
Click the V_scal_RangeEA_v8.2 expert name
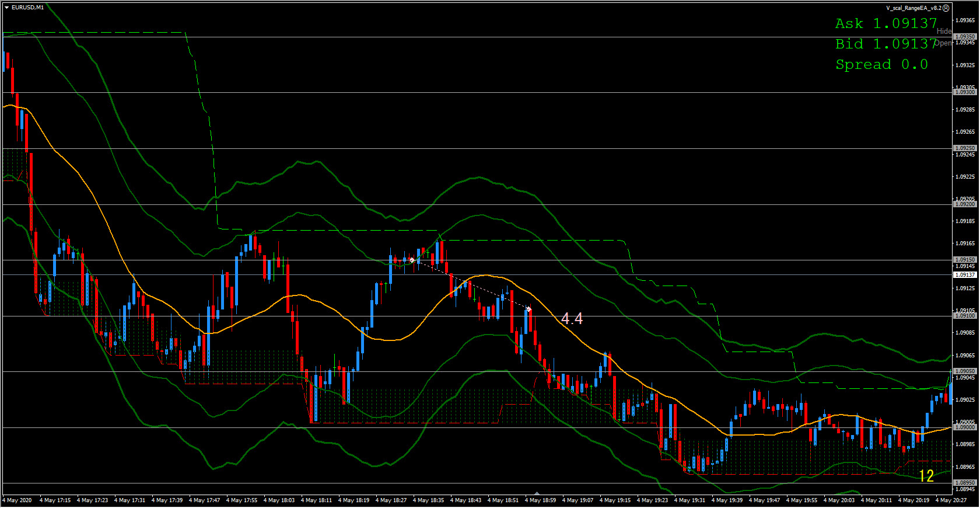[x=914, y=8]
